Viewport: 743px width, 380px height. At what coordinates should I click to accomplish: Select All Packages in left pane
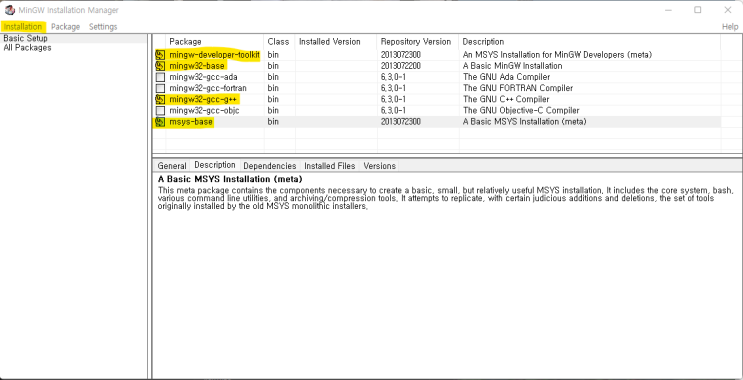coord(27,48)
